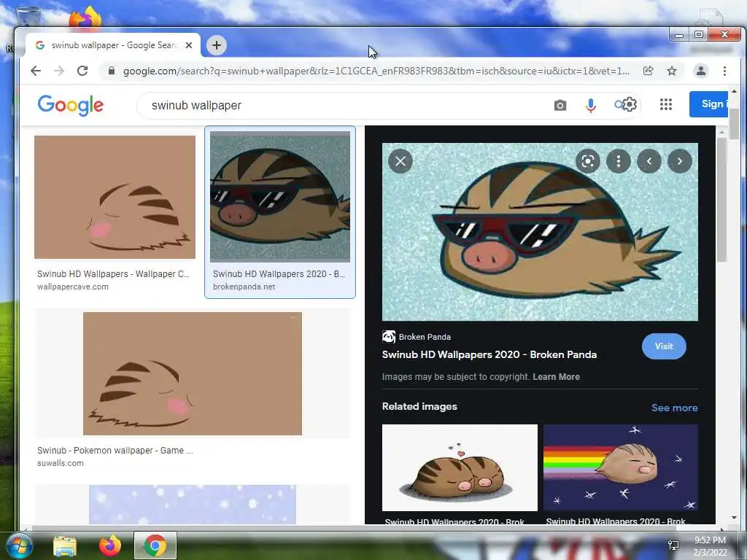
Task: Click the preview panel vertical scrollbar
Action: click(x=721, y=200)
